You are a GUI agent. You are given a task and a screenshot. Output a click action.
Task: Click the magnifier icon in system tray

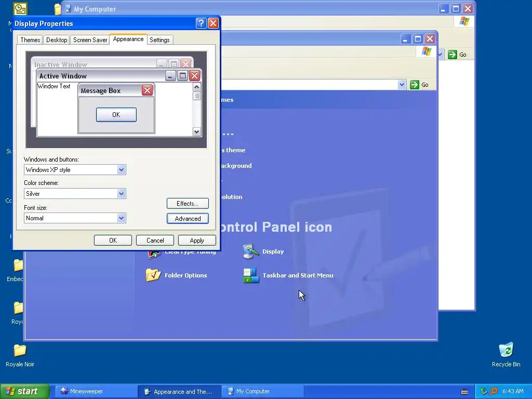494,391
